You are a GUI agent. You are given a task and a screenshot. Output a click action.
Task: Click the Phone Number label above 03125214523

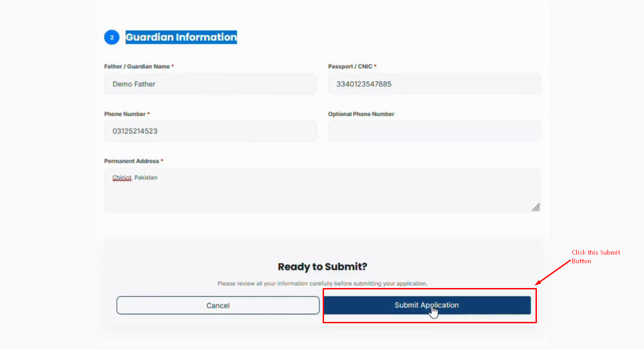tap(127, 114)
